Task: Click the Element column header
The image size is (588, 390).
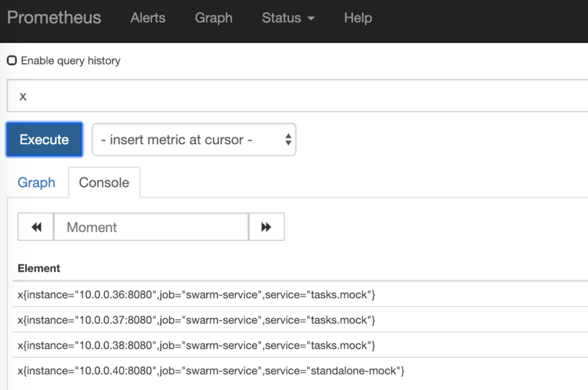Action: click(39, 268)
